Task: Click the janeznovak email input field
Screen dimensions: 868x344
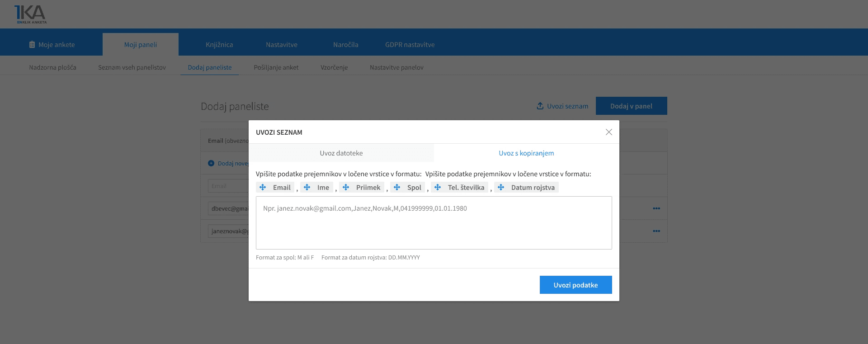Action: [228, 231]
